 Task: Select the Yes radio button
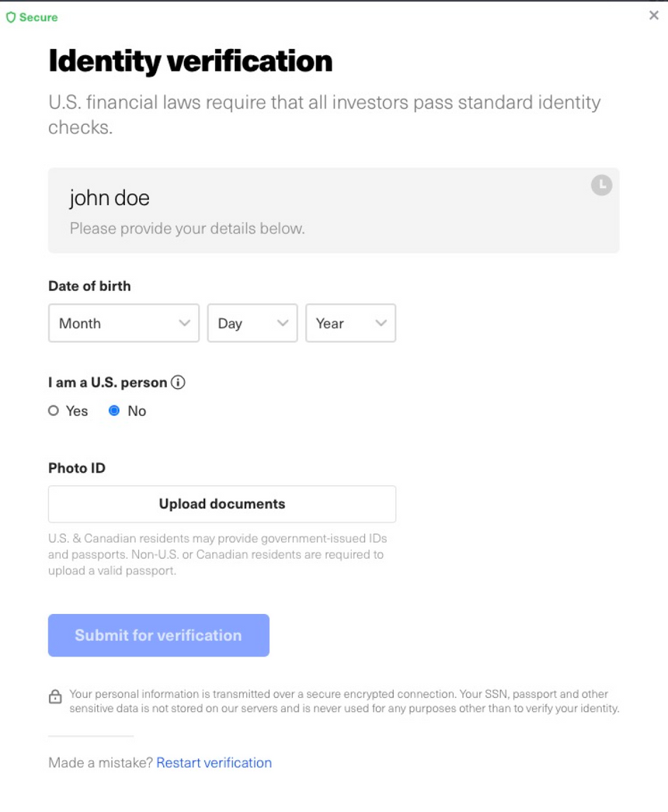[x=54, y=411]
